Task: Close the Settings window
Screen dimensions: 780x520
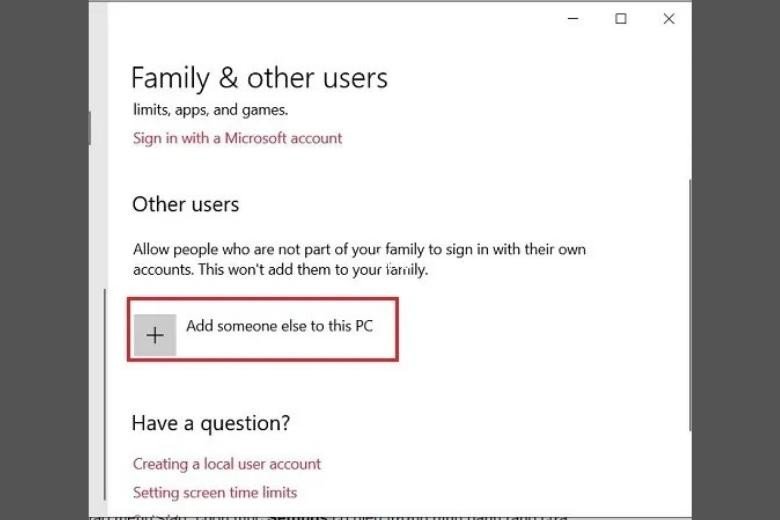Action: click(669, 19)
